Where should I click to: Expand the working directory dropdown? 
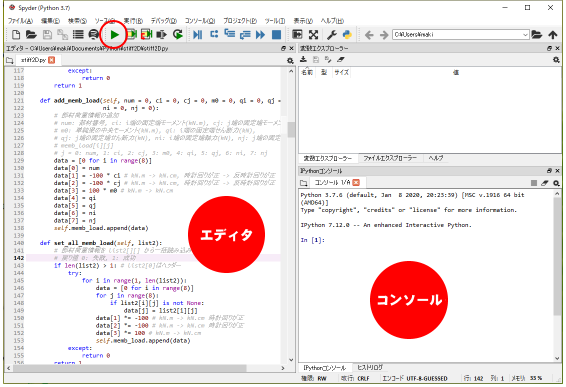tap(526, 35)
